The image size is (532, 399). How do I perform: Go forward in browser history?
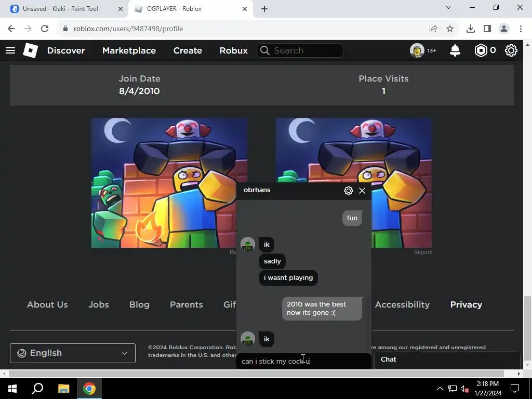28,29
